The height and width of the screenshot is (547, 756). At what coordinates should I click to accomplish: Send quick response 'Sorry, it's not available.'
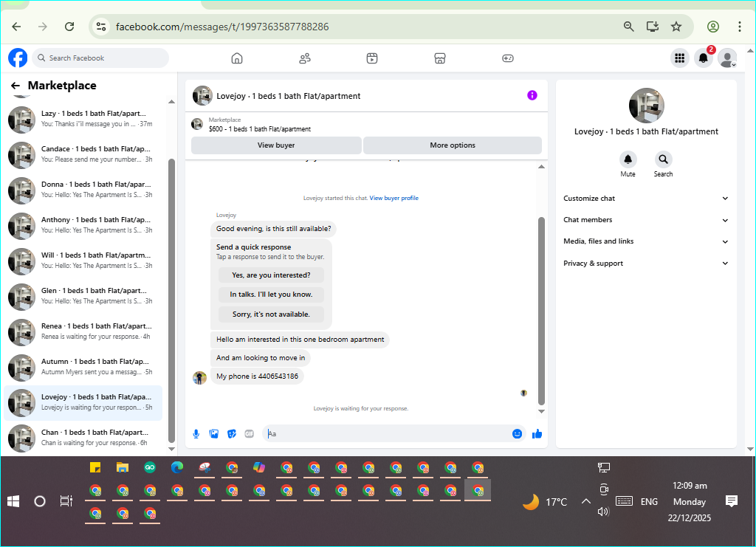point(271,314)
